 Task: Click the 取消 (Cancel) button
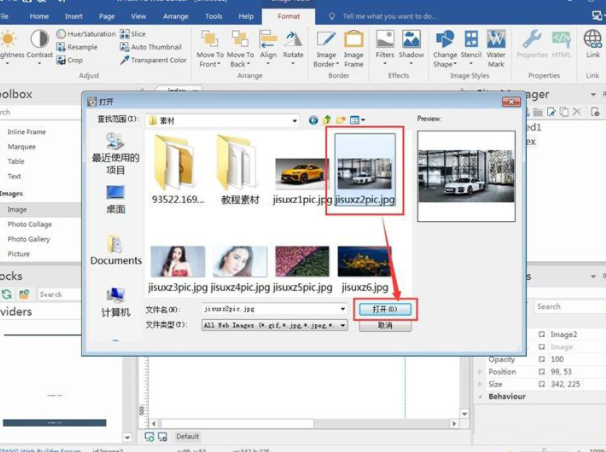click(385, 325)
